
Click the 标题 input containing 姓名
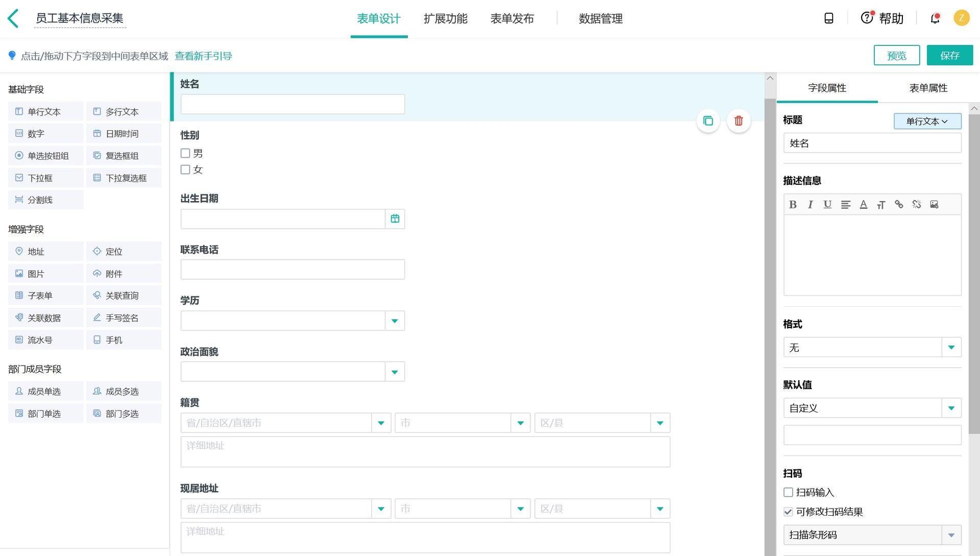coord(872,143)
